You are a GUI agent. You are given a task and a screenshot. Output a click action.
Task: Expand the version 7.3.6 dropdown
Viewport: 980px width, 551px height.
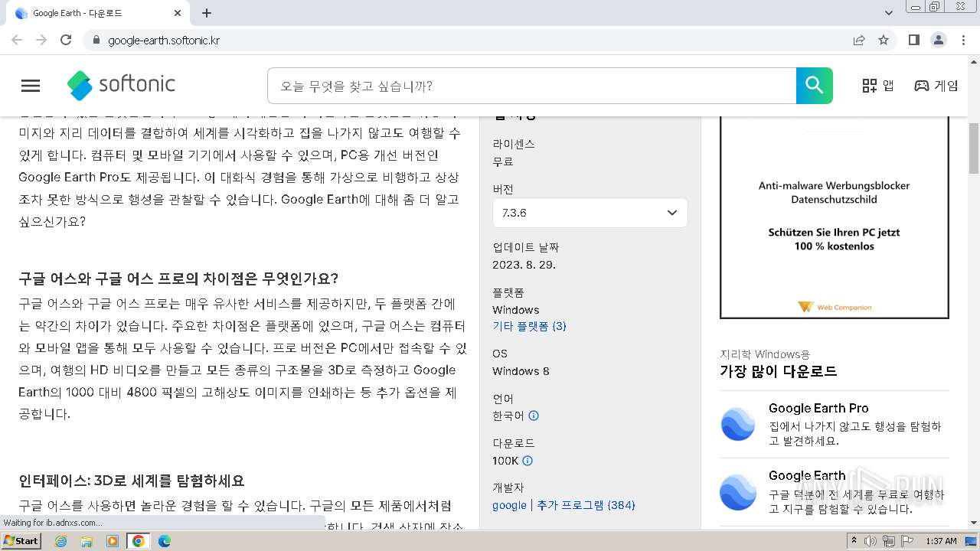590,213
